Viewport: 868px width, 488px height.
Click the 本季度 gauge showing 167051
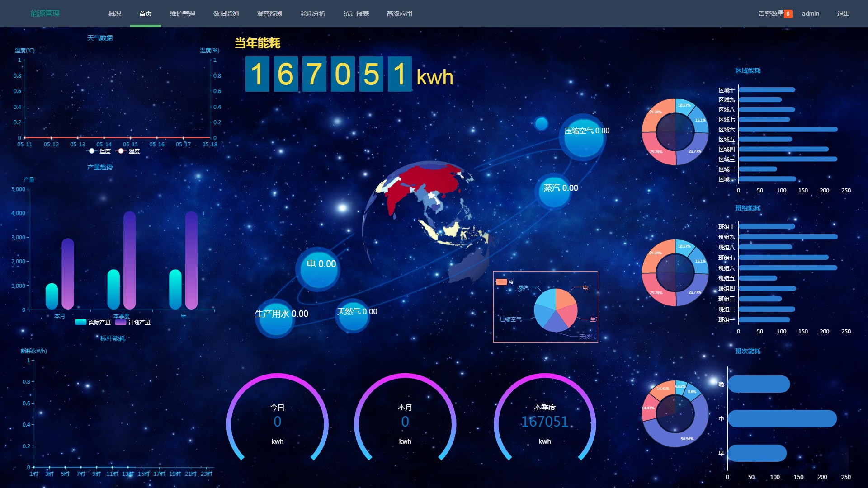click(x=545, y=421)
